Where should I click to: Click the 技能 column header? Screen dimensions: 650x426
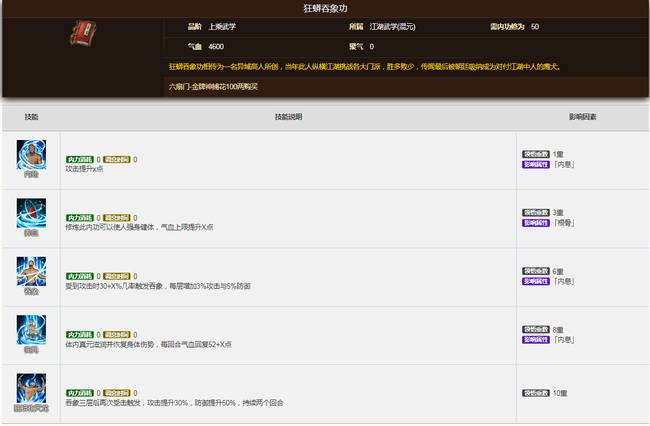pyautogui.click(x=31, y=117)
